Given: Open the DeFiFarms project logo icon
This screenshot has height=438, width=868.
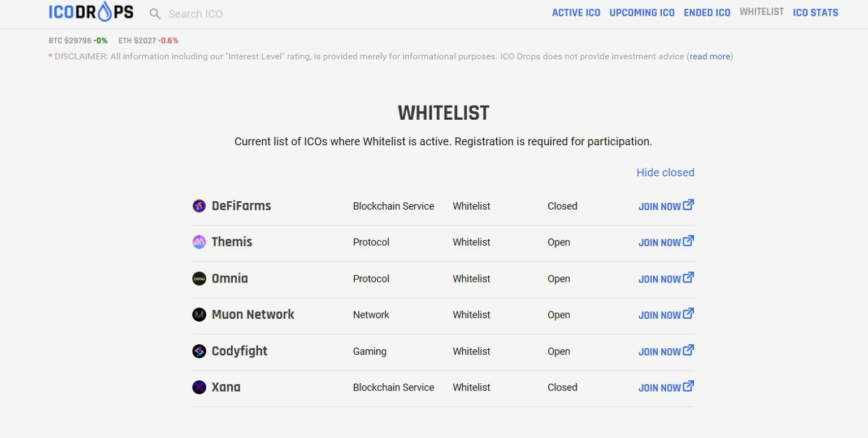Looking at the screenshot, I should pos(199,206).
